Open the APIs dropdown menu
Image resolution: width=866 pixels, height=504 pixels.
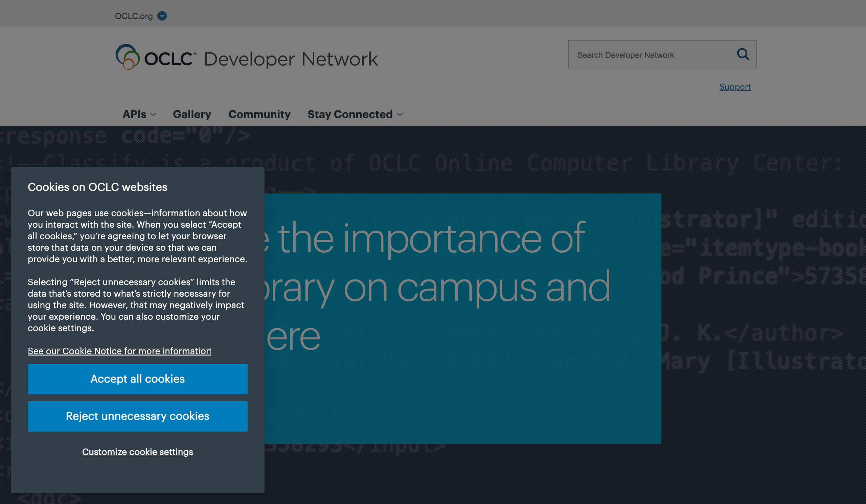pyautogui.click(x=139, y=114)
